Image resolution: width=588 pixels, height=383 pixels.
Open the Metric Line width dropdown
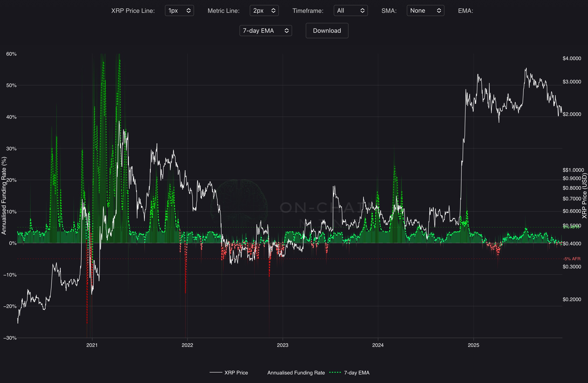click(x=264, y=11)
